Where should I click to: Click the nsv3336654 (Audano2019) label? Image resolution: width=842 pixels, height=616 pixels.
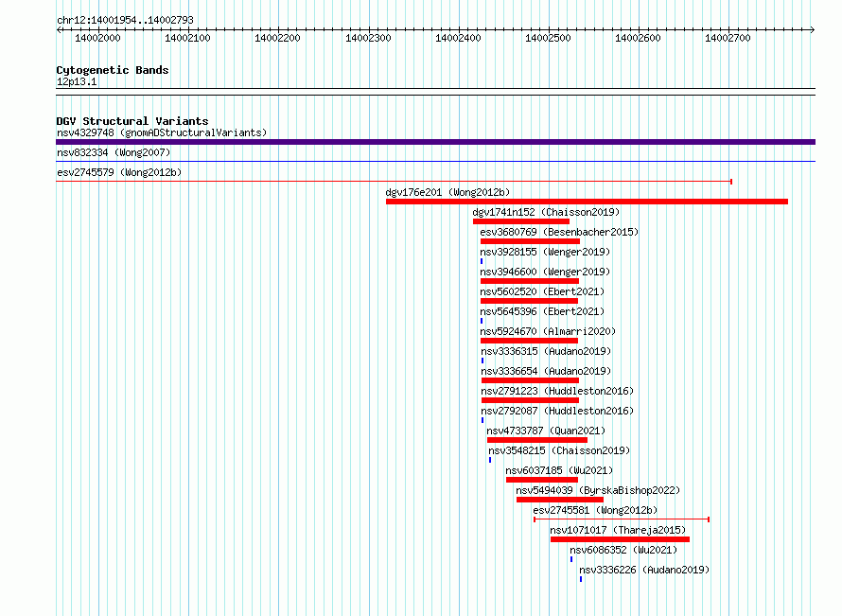pyautogui.click(x=546, y=371)
